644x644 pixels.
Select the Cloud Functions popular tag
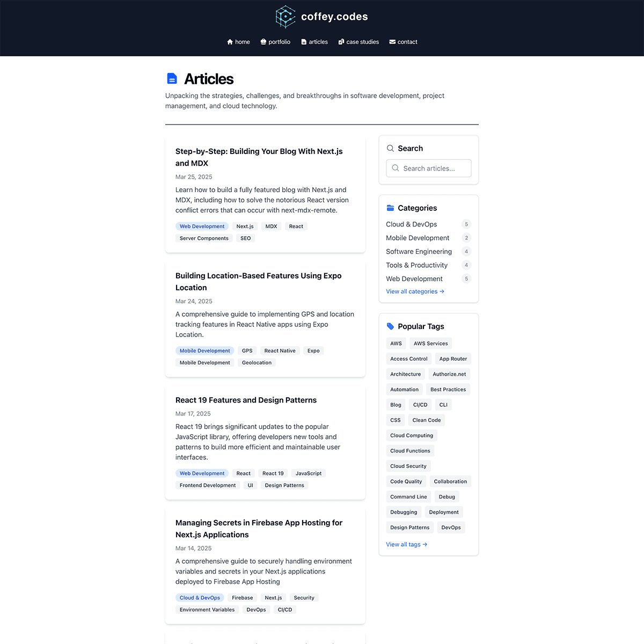411,451
